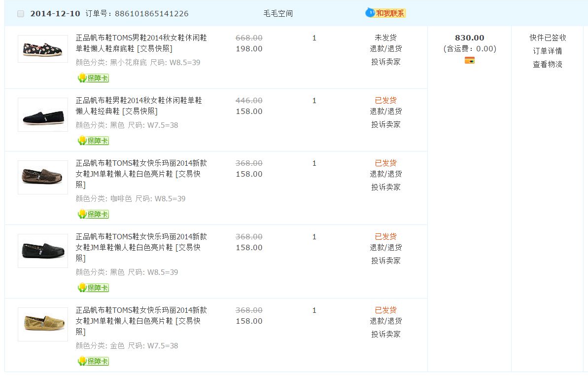588x376 pixels.
Task: Click 保障卡 badge for black W7.5=38 men's shoes
Action: pos(93,141)
